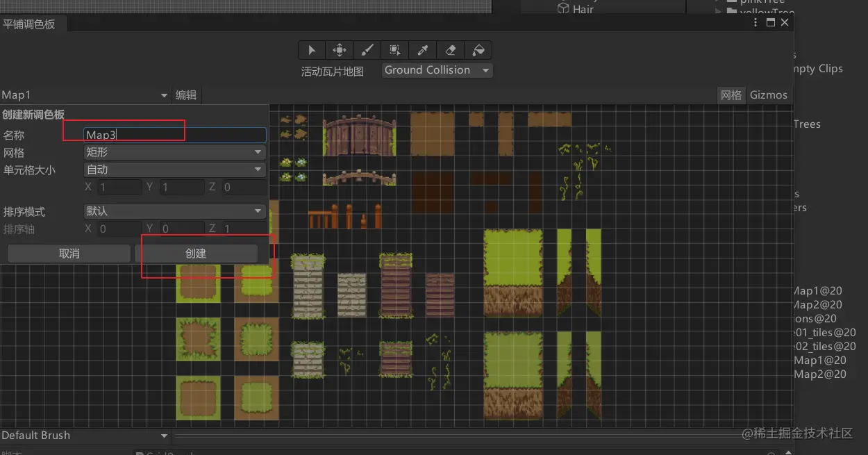Toggle the 网格 grid display

click(731, 95)
